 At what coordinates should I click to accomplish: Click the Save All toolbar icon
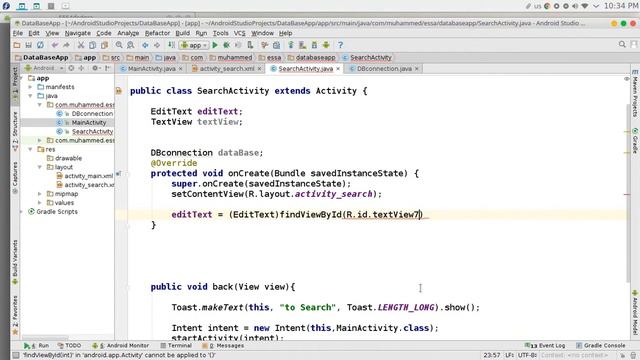click(x=28, y=45)
